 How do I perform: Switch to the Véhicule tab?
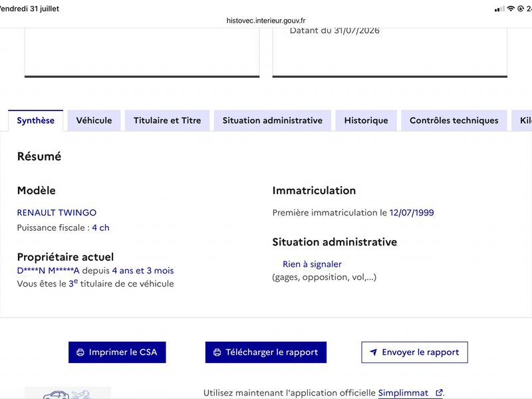(x=94, y=120)
